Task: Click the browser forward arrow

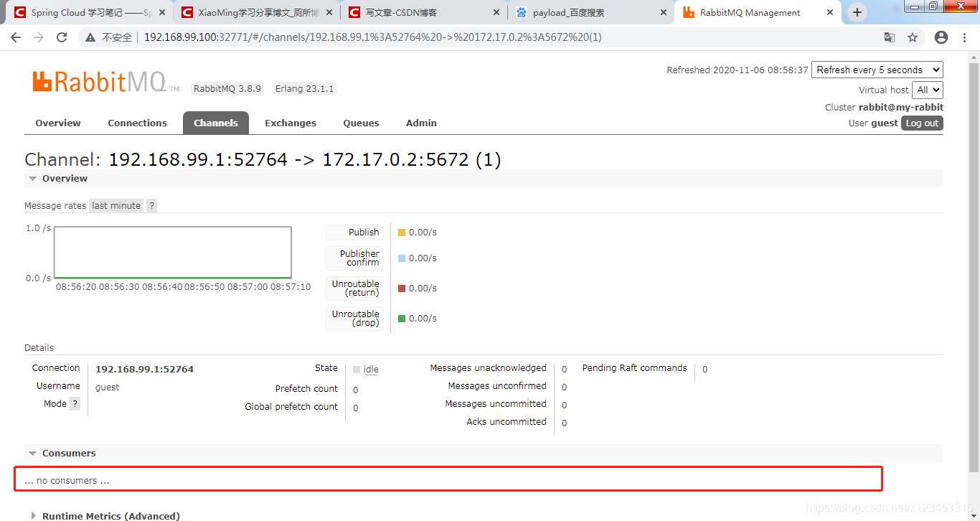Action: 39,37
